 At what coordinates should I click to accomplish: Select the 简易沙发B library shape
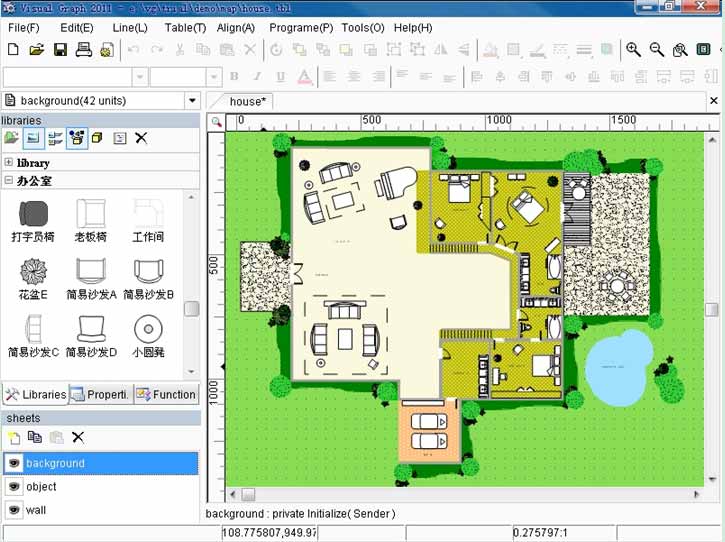[x=148, y=278]
